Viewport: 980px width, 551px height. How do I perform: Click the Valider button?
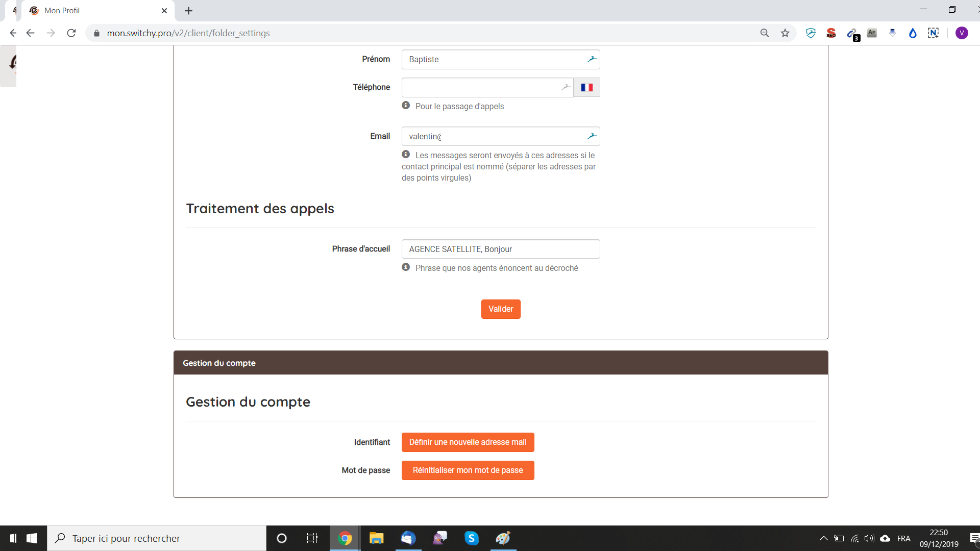(x=501, y=309)
